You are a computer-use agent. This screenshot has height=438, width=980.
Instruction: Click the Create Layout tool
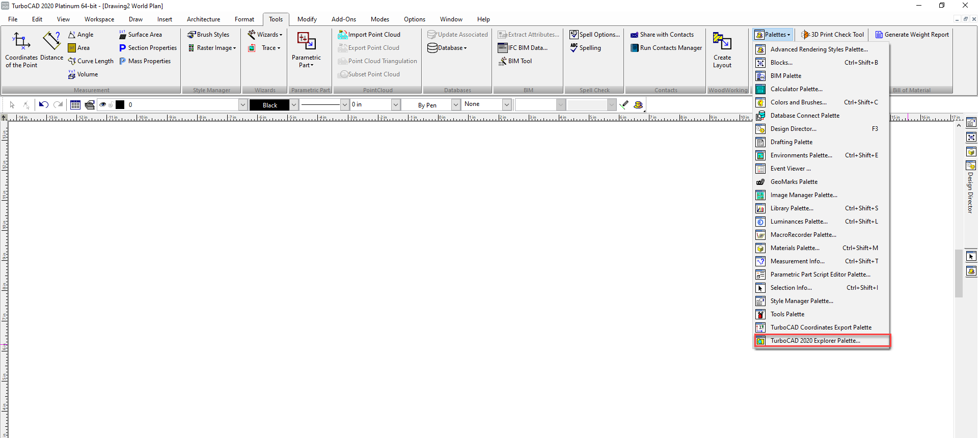point(722,50)
